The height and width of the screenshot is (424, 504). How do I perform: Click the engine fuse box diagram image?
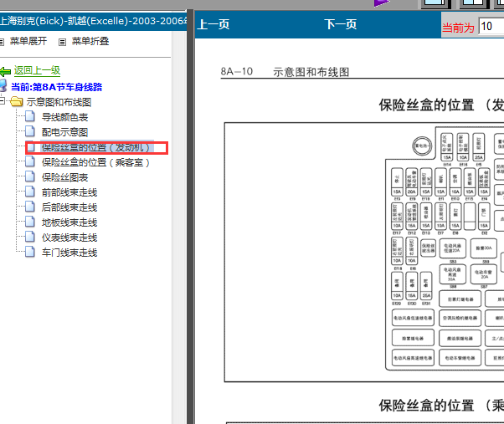pos(364,253)
